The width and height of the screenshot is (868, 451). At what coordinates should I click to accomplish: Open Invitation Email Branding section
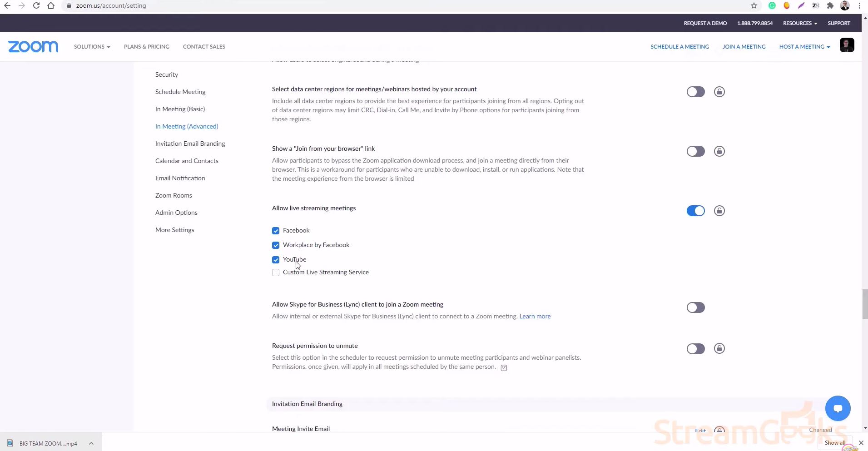coord(190,144)
